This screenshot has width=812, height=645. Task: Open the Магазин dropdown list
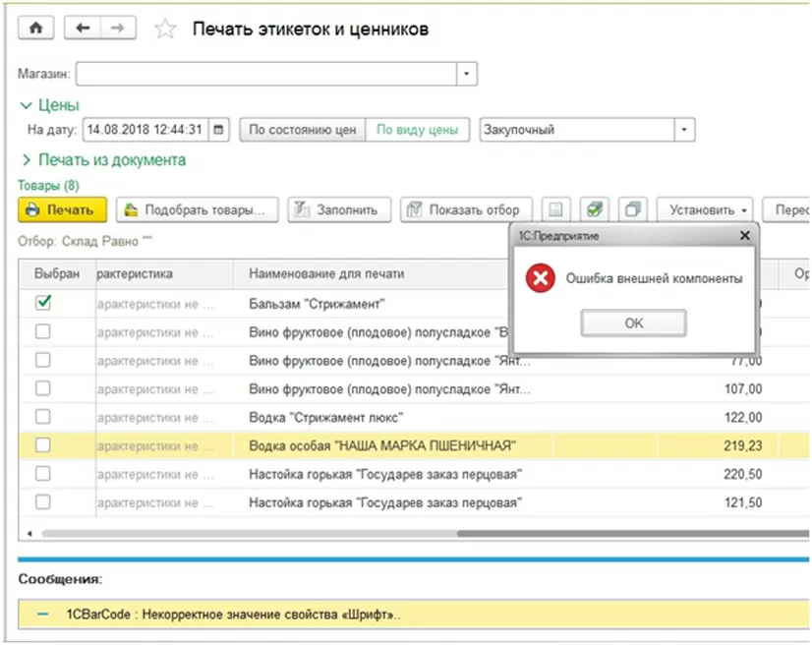click(x=467, y=74)
